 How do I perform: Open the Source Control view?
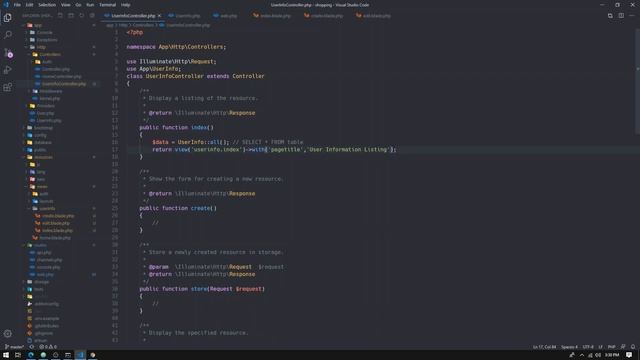pyautogui.click(x=7, y=53)
